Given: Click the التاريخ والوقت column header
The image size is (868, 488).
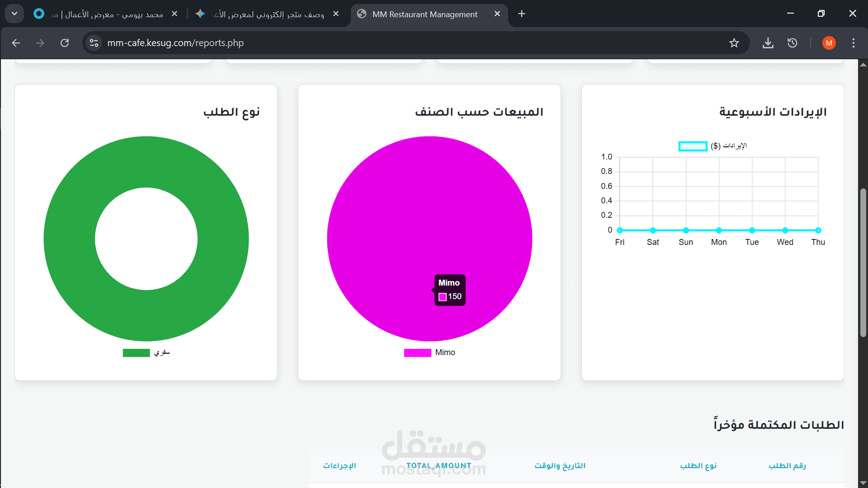Looking at the screenshot, I should tap(560, 465).
